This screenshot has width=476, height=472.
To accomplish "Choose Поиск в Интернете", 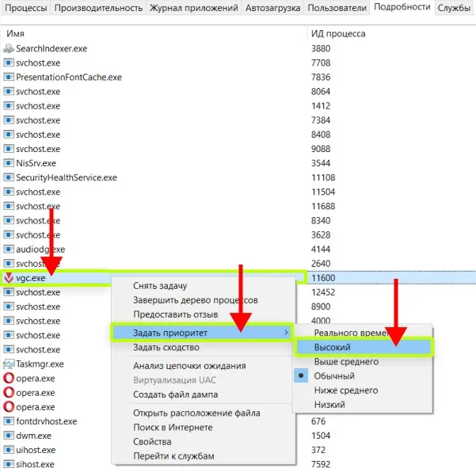I will pyautogui.click(x=204, y=427).
